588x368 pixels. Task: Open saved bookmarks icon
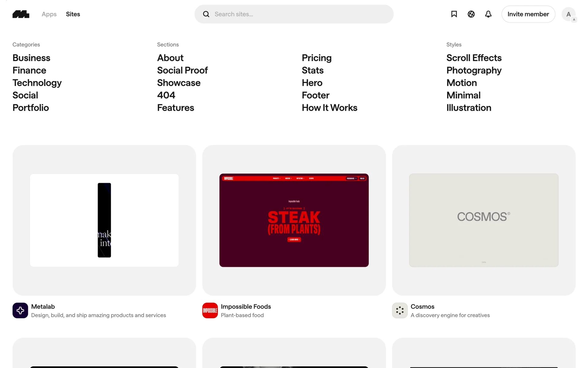point(454,14)
